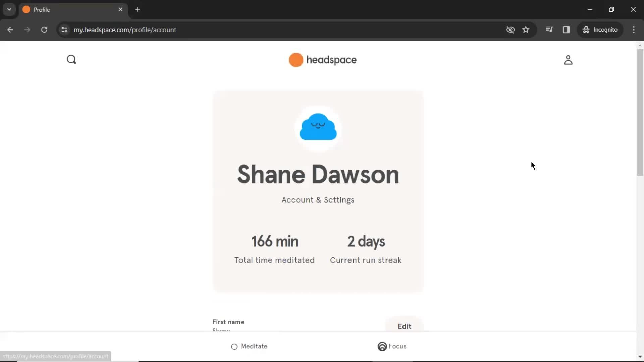Click the Headspace logo in header
Image resolution: width=644 pixels, height=362 pixels.
click(322, 59)
